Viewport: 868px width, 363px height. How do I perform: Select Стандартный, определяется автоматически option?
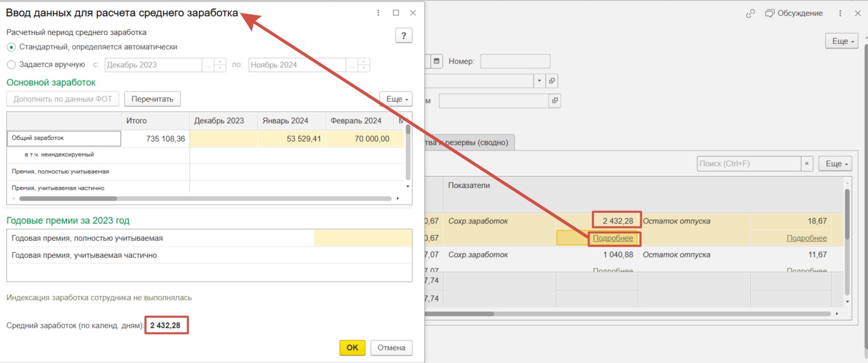(11, 47)
